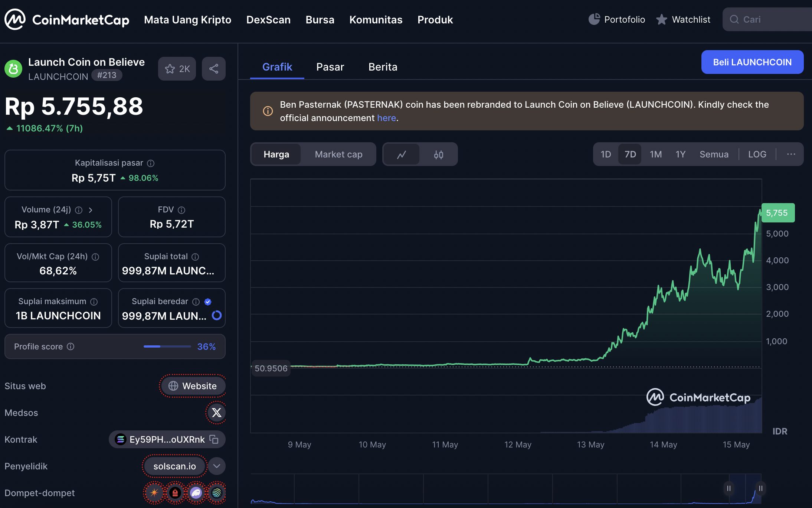Viewport: 812px width, 508px height.
Task: Click the Launch Coin green logo
Action: (13, 69)
